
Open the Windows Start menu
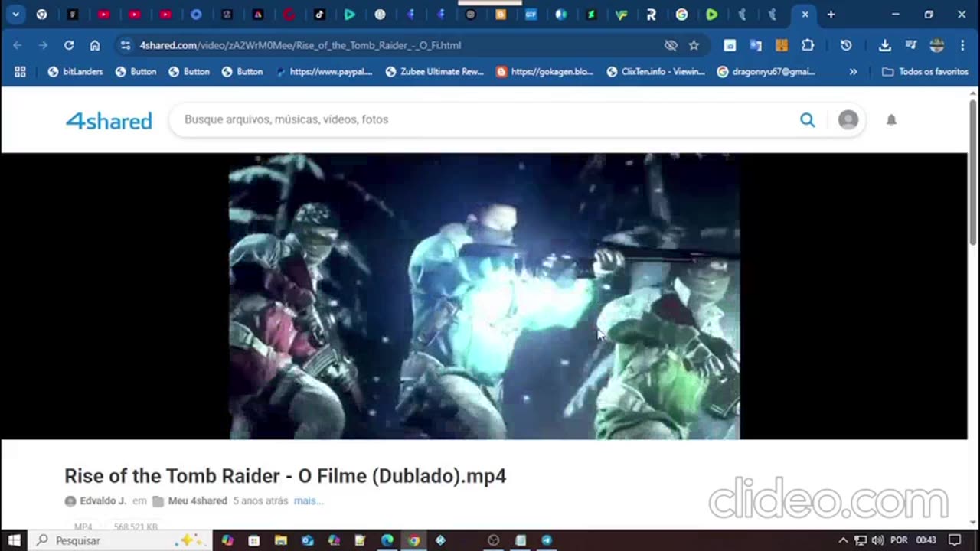pyautogui.click(x=14, y=540)
